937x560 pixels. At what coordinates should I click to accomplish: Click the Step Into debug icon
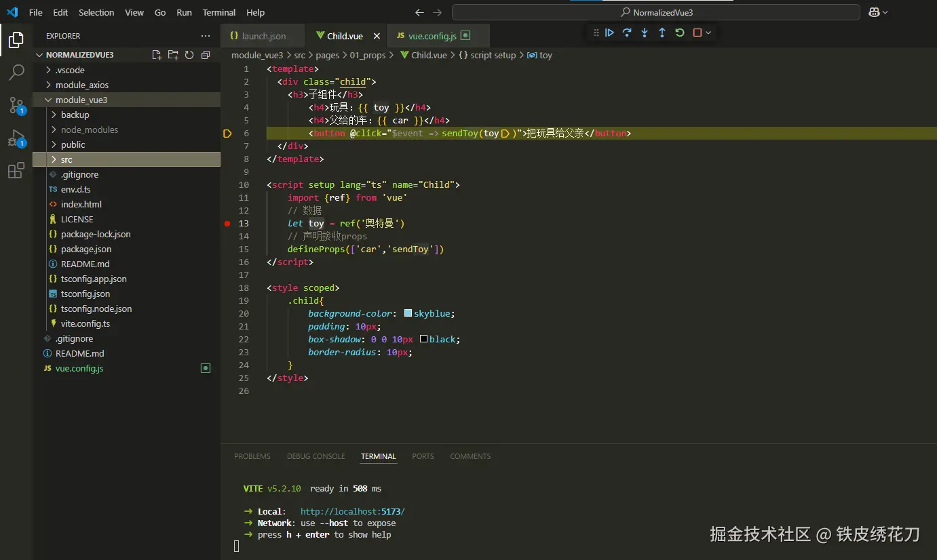pyautogui.click(x=645, y=33)
